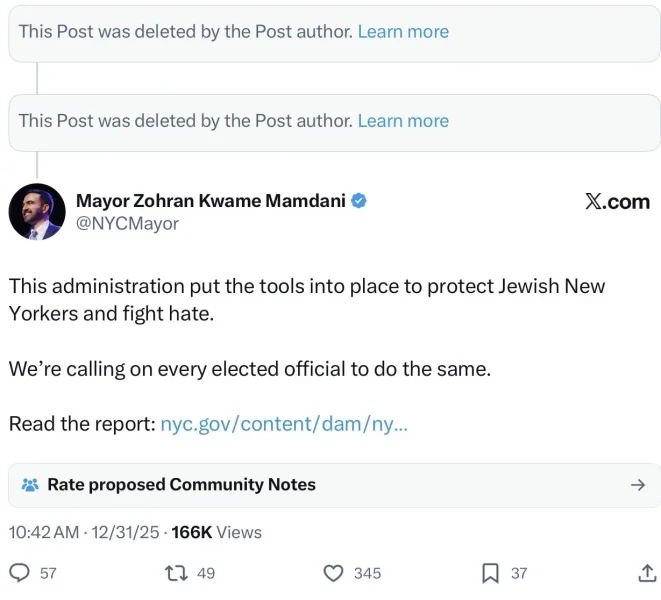The width and height of the screenshot is (661, 600).
Task: Like the post with heart icon
Action: coord(334,573)
